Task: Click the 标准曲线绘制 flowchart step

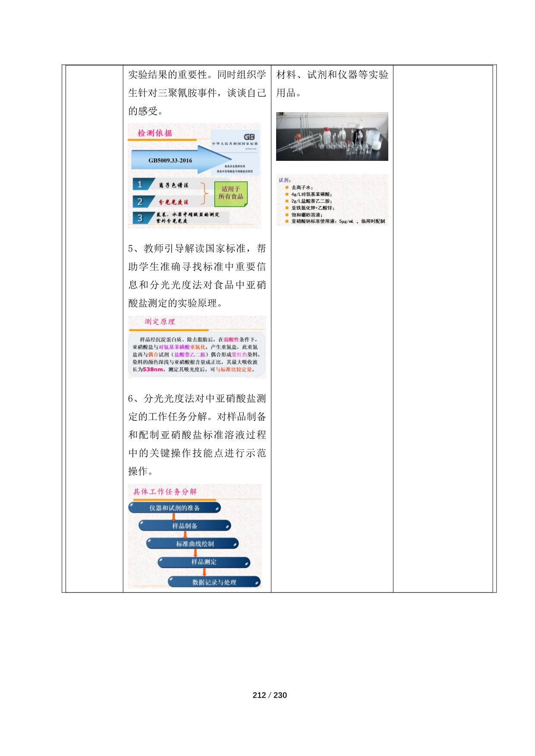Action: [x=195, y=544]
